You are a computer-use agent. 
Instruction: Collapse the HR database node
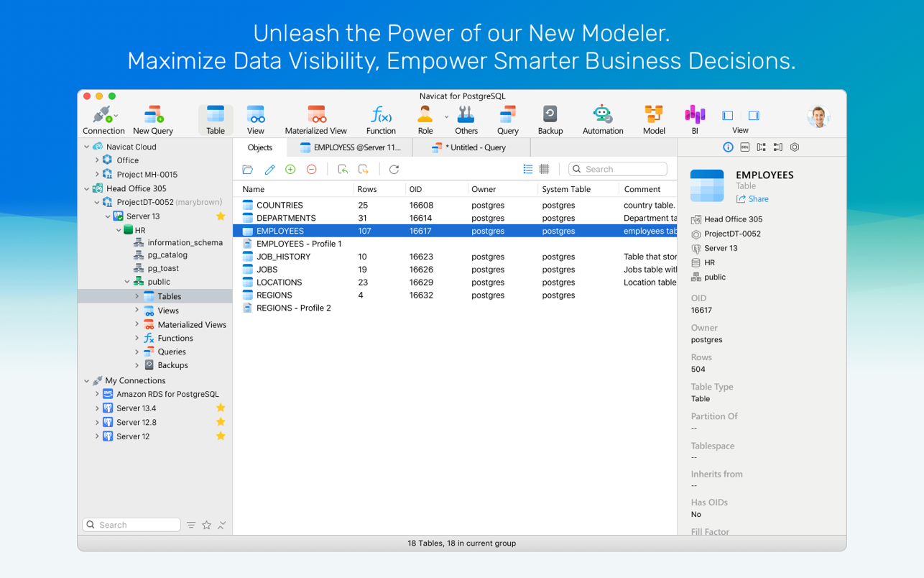pos(119,230)
